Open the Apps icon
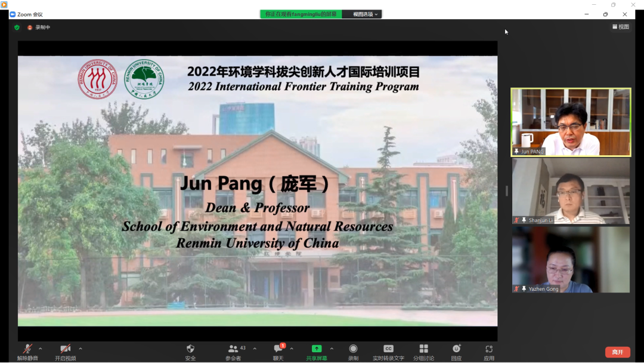 [489, 349]
